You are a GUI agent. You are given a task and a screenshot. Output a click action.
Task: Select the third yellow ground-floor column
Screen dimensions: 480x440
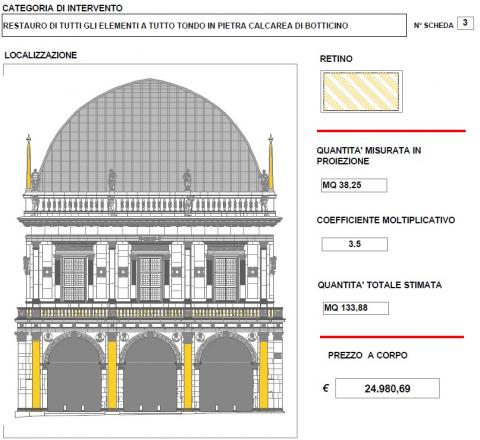pos(188,374)
